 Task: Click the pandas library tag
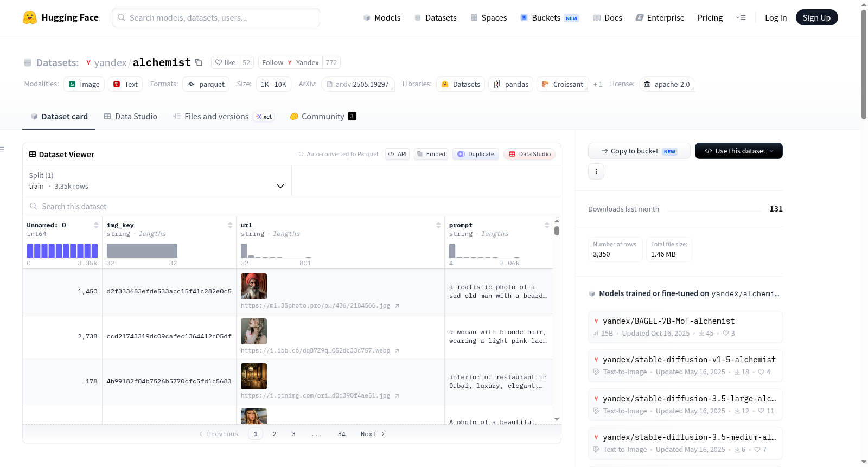coord(510,84)
